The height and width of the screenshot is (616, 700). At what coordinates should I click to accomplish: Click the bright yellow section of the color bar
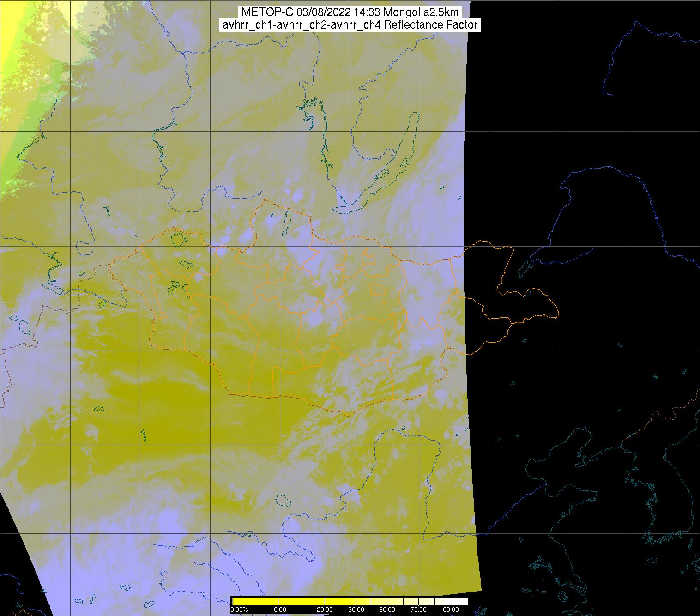277,601
